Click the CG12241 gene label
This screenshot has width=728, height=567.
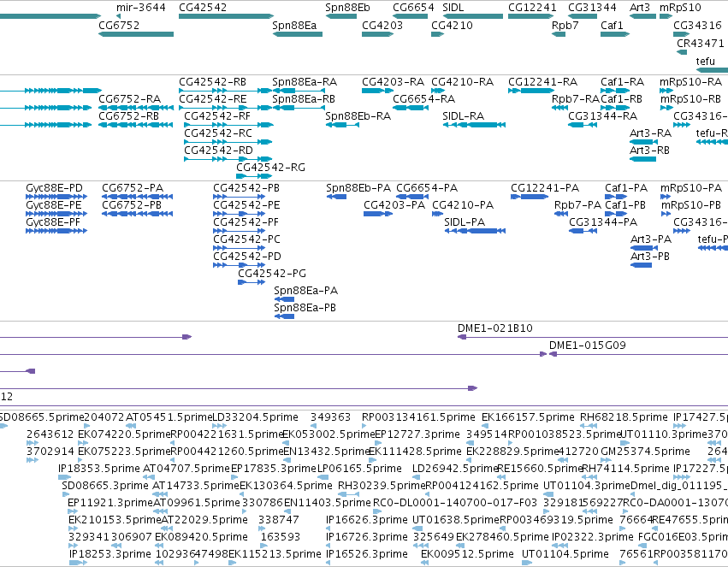pyautogui.click(x=532, y=8)
